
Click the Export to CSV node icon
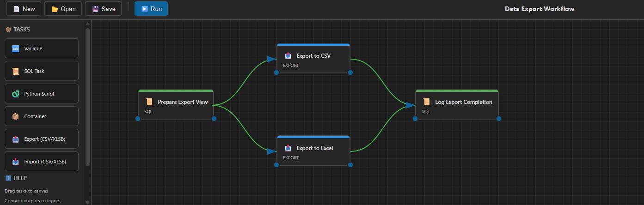pyautogui.click(x=288, y=56)
